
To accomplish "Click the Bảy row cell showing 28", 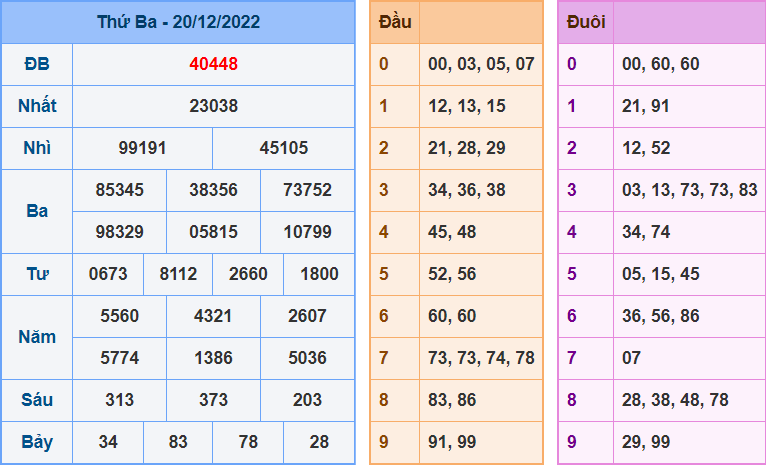I will tap(319, 442).
